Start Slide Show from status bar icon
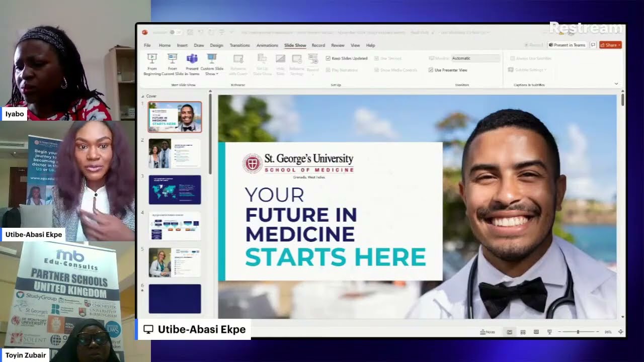 (x=549, y=332)
